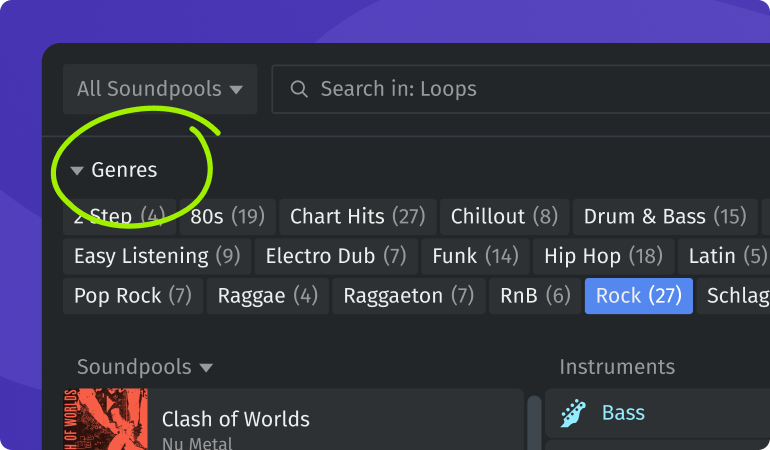Select the Chillout genre tag
This screenshot has width=770, height=450.
[504, 216]
